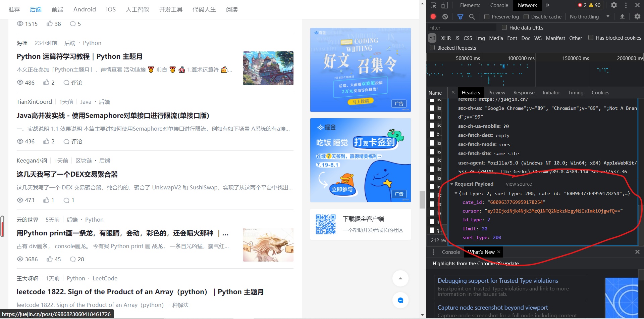Image resolution: width=644 pixels, height=319 pixels.
Task: Open more DevTools tabs chevron
Action: (x=547, y=5)
